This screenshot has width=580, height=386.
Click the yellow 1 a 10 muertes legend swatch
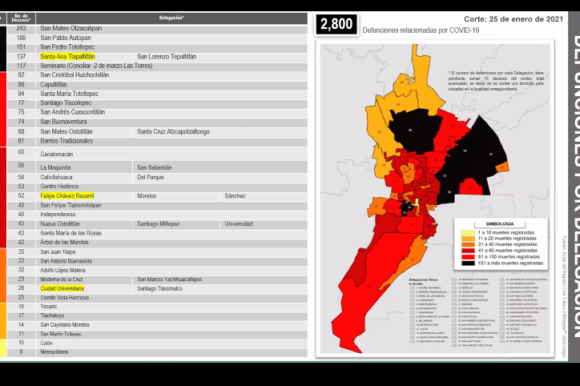click(x=468, y=233)
